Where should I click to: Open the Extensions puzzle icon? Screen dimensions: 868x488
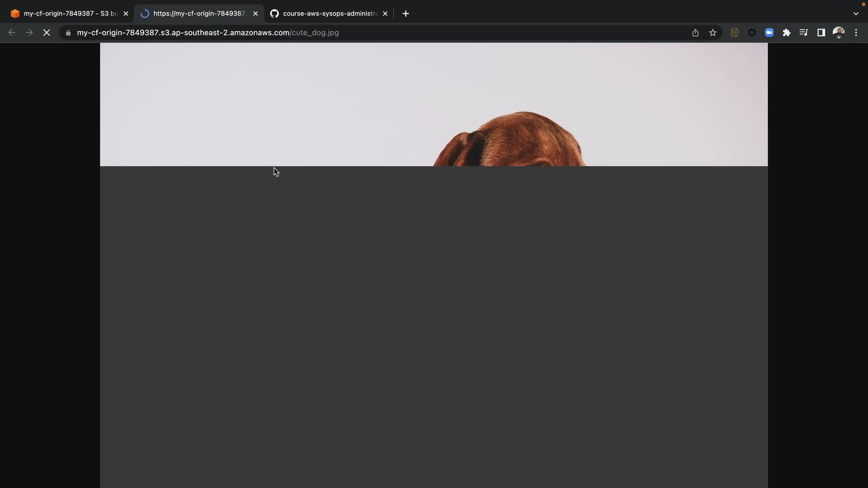(787, 33)
